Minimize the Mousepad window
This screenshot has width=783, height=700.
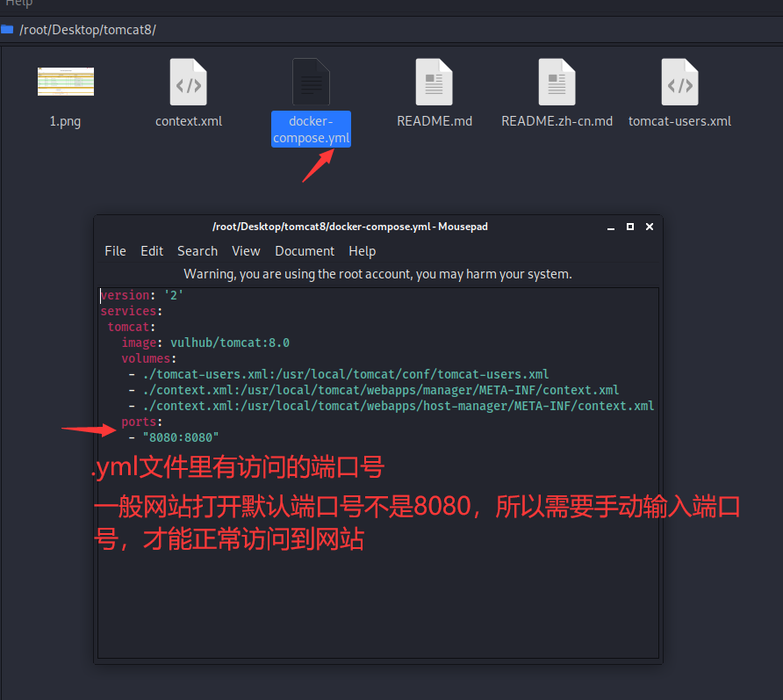(x=611, y=227)
